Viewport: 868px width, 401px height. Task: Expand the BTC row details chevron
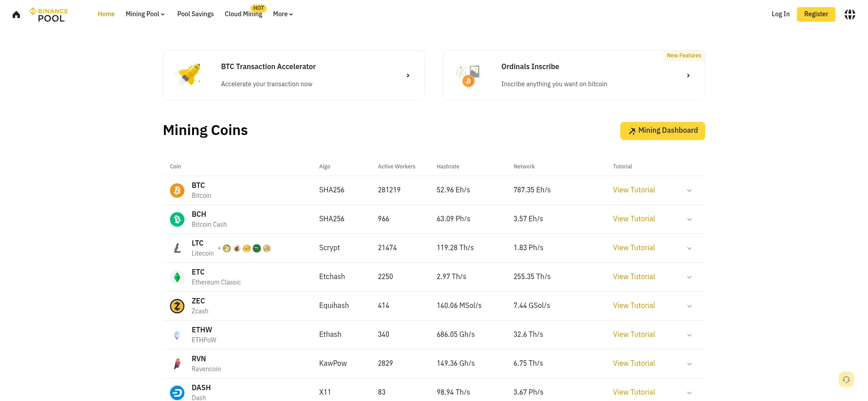(689, 191)
